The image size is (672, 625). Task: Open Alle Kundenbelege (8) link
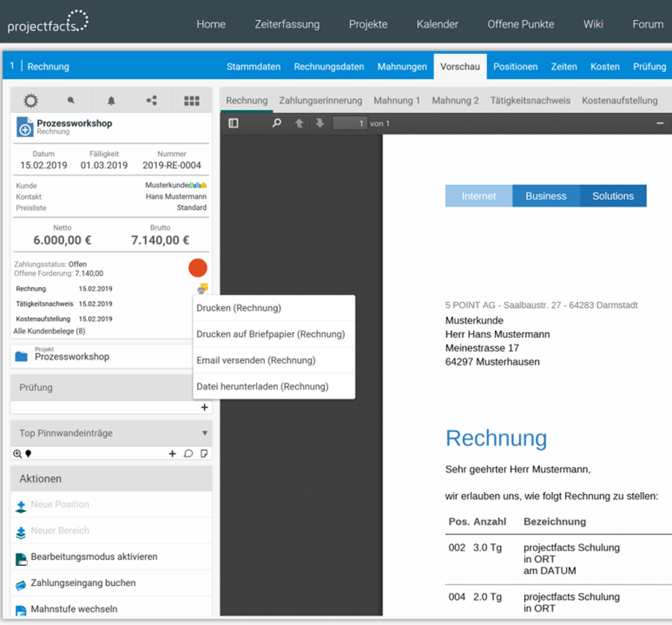tap(49, 331)
